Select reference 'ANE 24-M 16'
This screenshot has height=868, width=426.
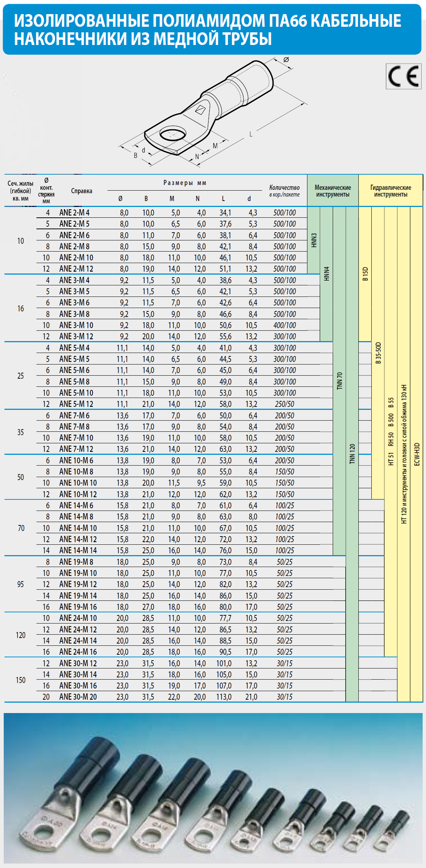click(78, 652)
